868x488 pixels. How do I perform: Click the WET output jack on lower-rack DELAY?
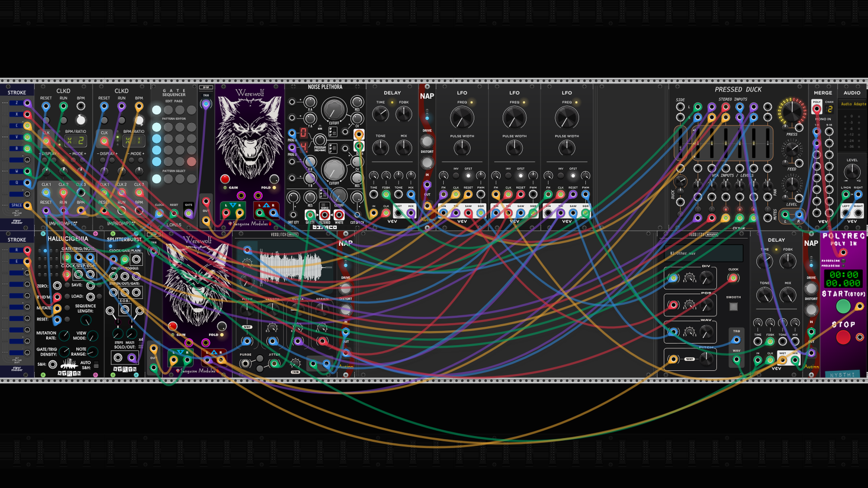783,360
